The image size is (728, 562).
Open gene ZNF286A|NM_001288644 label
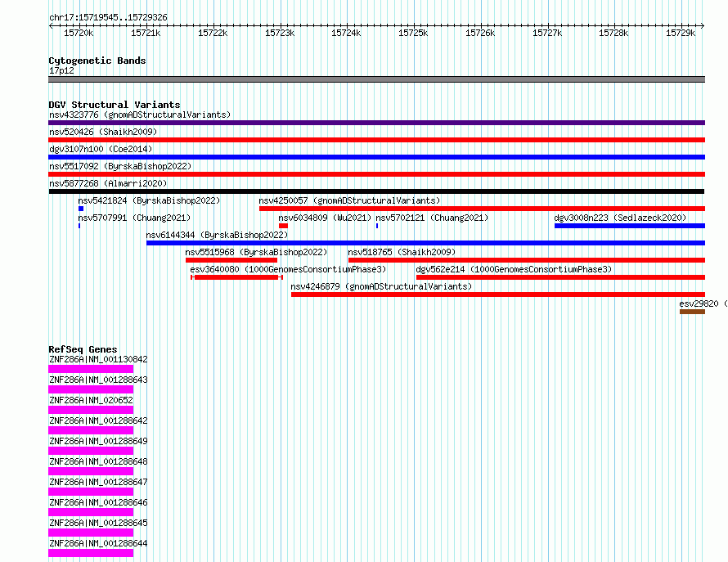pos(98,543)
